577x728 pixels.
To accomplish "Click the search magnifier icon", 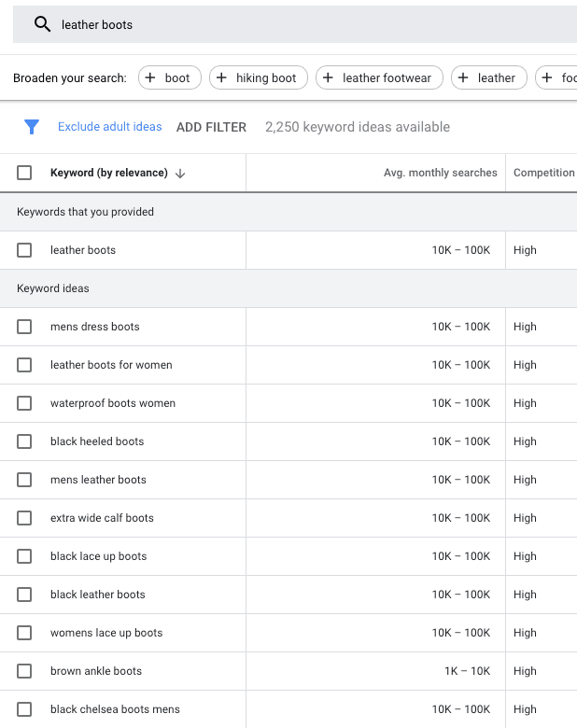I will [x=42, y=24].
